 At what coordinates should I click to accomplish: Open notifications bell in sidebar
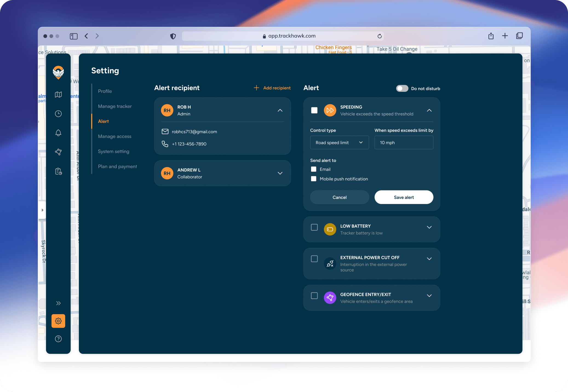(58, 133)
